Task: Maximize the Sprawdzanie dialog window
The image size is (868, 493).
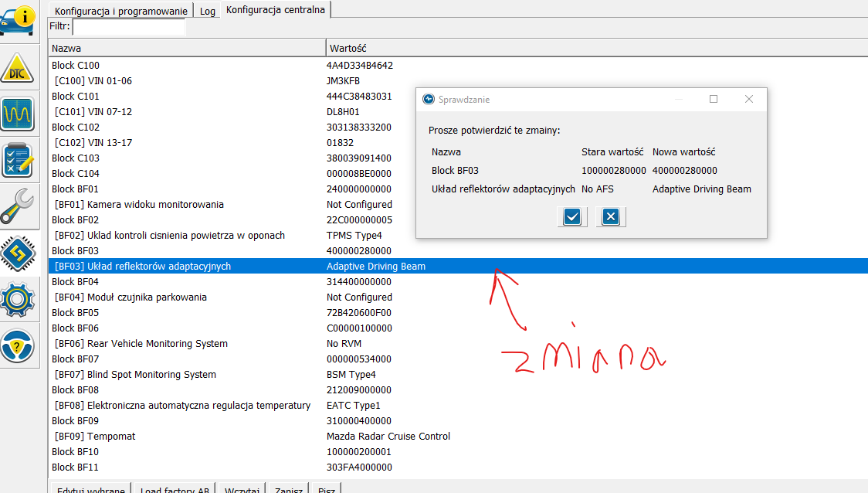Action: click(714, 99)
